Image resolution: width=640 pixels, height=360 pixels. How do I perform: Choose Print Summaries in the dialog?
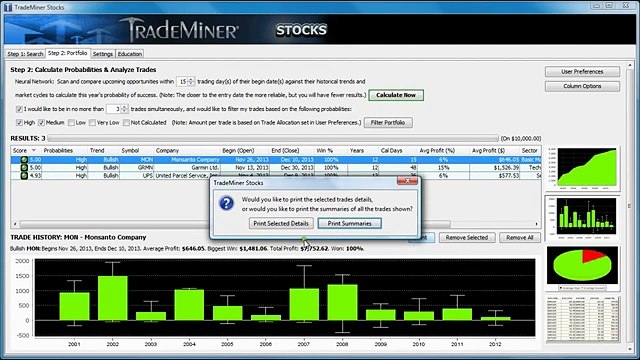(349, 223)
